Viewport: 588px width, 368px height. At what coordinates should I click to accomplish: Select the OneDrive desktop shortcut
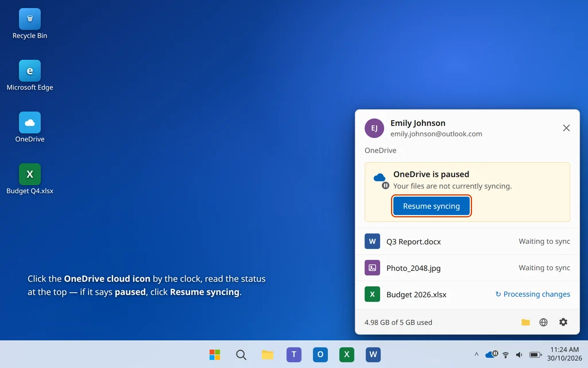[x=30, y=127]
